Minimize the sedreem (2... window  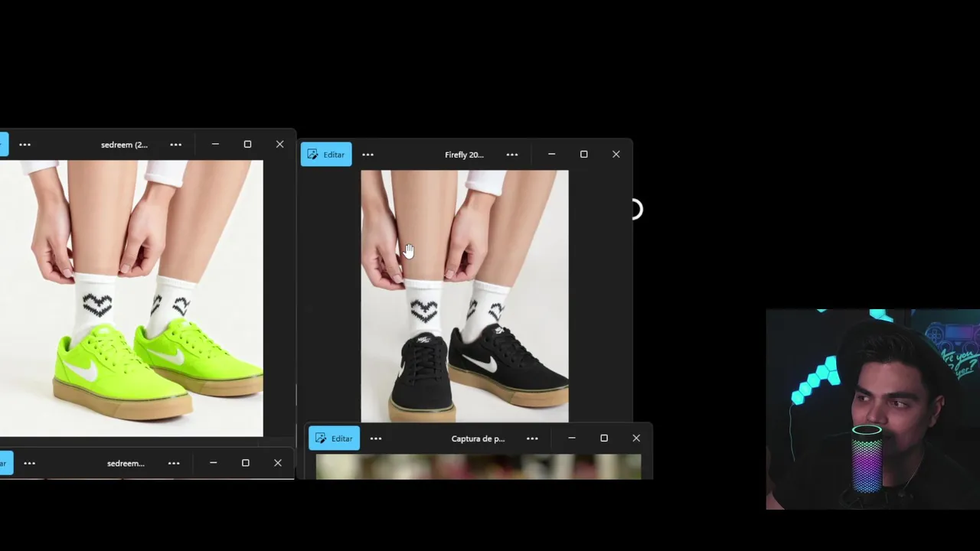(x=215, y=144)
